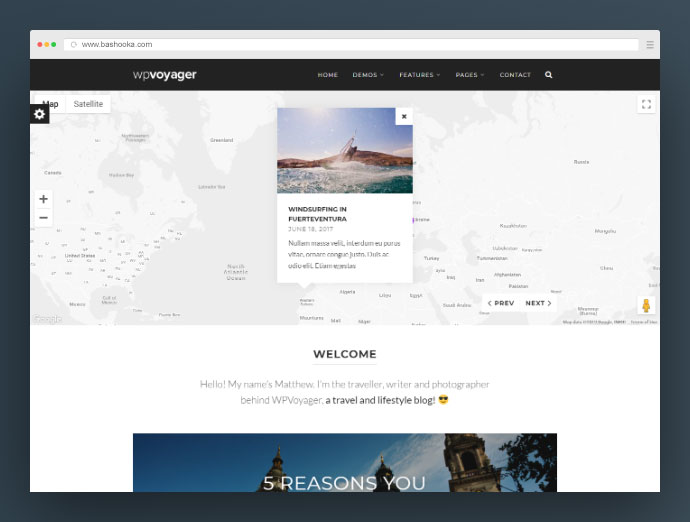
Task: Click the Algeria map label
Action: tap(347, 292)
